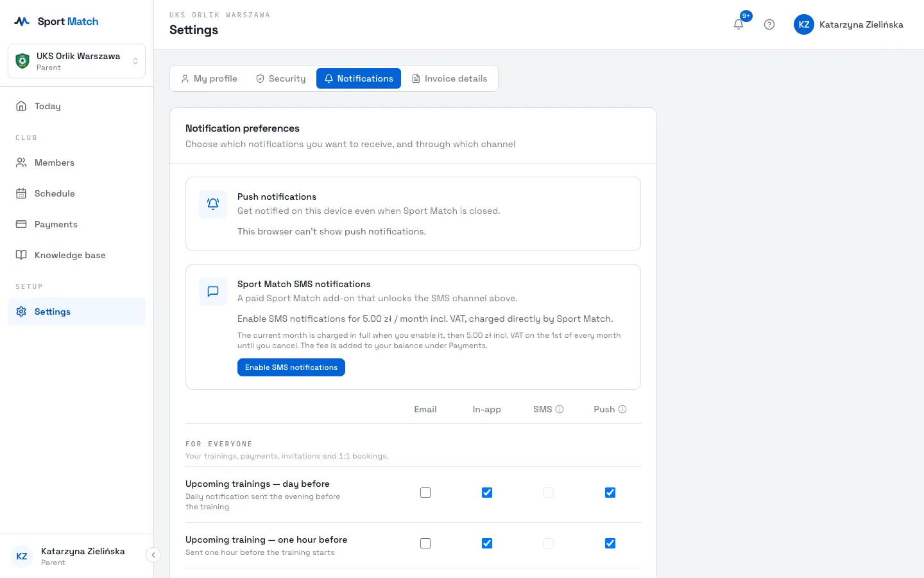
Task: Click the Sport Match logo
Action: click(56, 21)
